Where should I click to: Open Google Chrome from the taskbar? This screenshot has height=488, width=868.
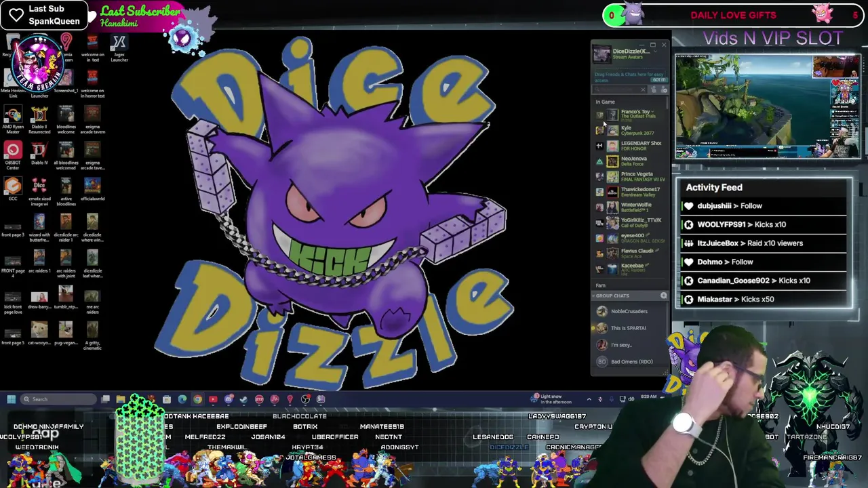pyautogui.click(x=197, y=399)
